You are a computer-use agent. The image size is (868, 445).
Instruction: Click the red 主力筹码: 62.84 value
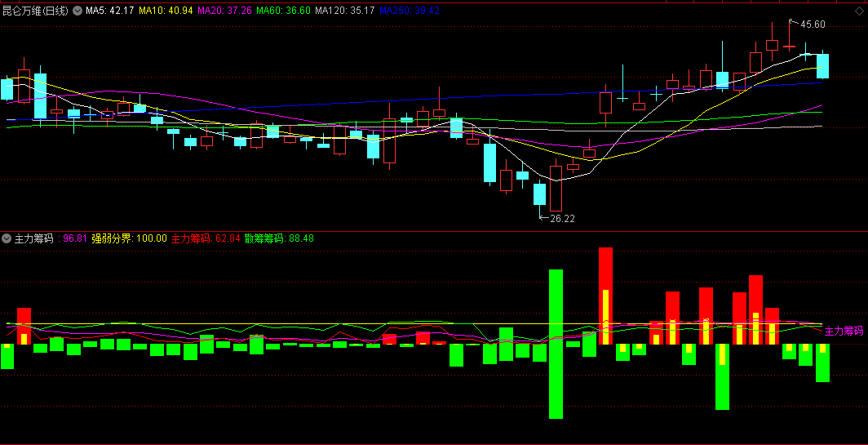pyautogui.click(x=206, y=239)
